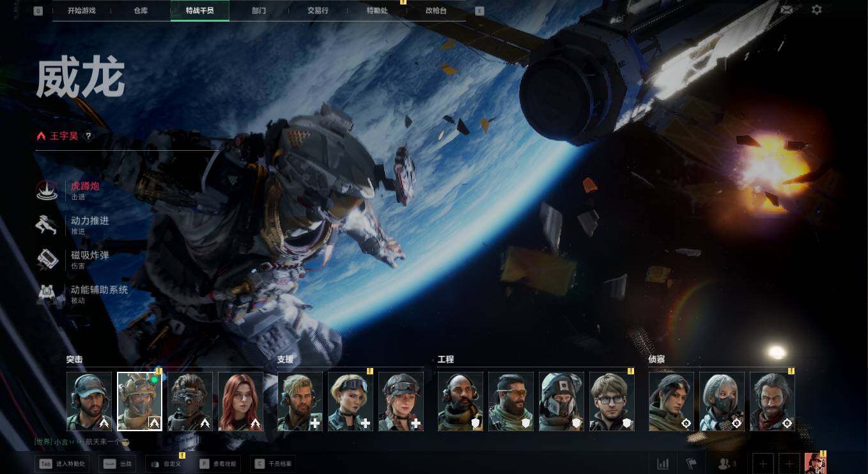Image resolution: width=868 pixels, height=474 pixels.
Task: Choose the 工程 operator in full-face helmet
Action: pos(561,401)
